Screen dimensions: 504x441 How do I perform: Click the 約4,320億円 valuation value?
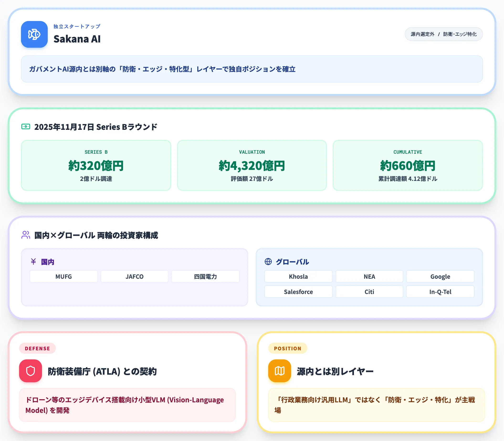click(252, 166)
